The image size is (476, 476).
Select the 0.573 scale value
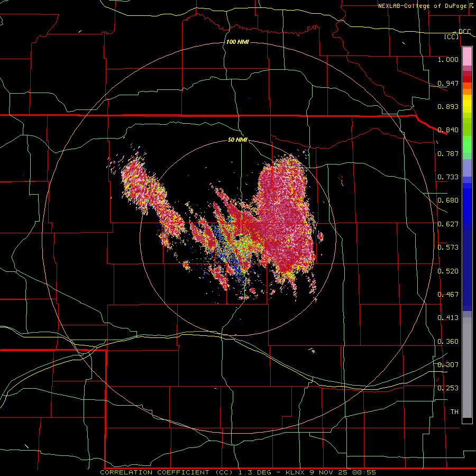[448, 248]
